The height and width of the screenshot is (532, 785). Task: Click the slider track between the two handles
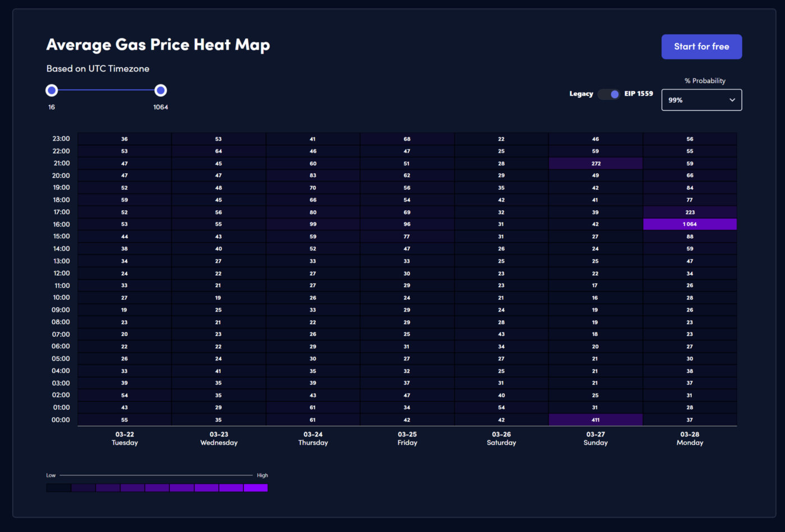[106, 90]
